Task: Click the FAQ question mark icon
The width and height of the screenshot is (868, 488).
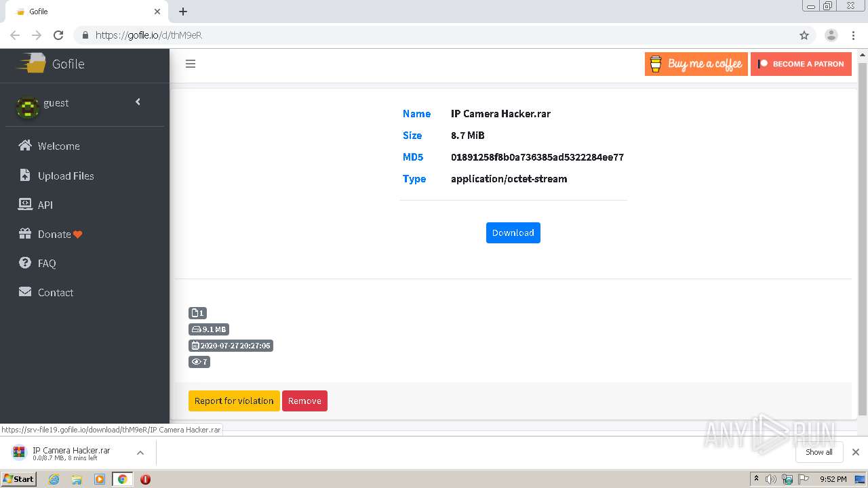Action: click(x=25, y=262)
